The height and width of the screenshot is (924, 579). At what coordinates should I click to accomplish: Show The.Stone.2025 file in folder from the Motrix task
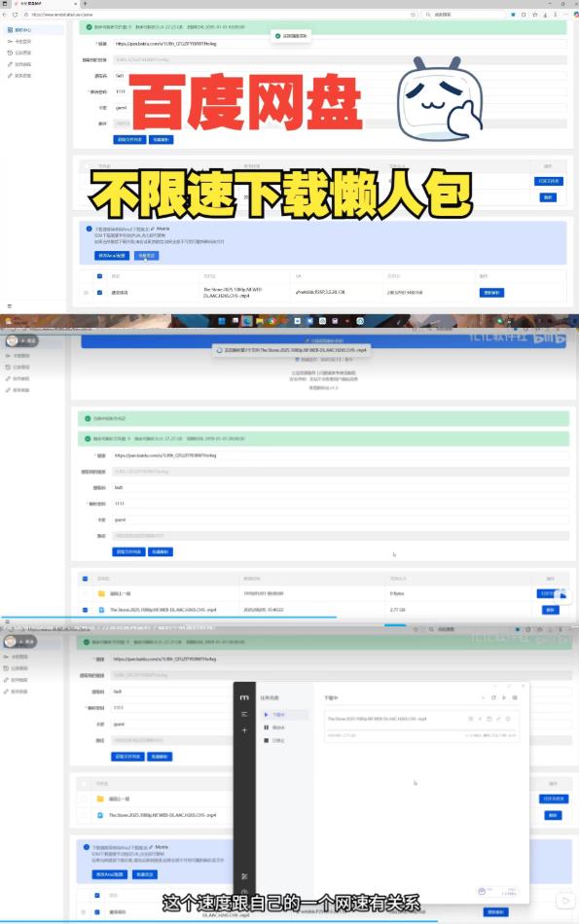pyautogui.click(x=489, y=719)
